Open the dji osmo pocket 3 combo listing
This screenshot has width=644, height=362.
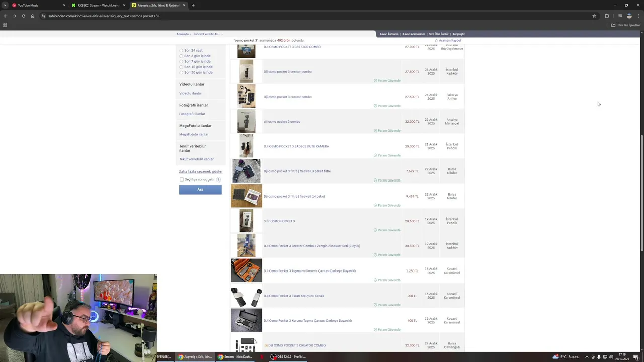pos(282,121)
